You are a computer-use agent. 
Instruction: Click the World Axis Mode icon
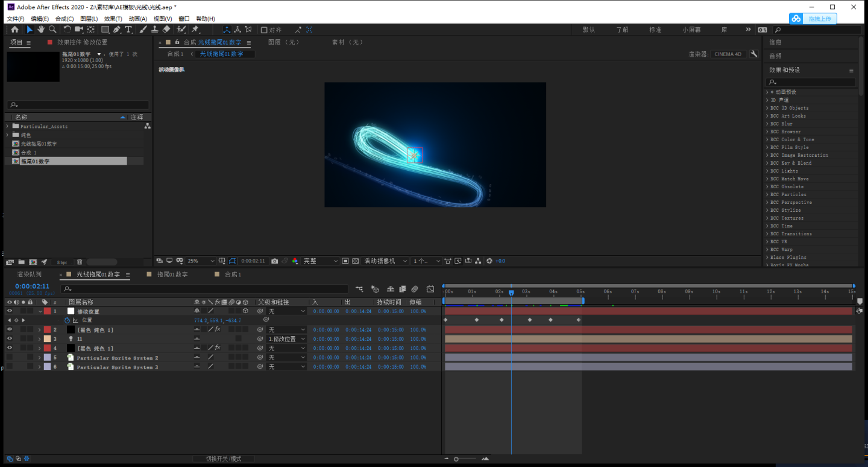[238, 30]
